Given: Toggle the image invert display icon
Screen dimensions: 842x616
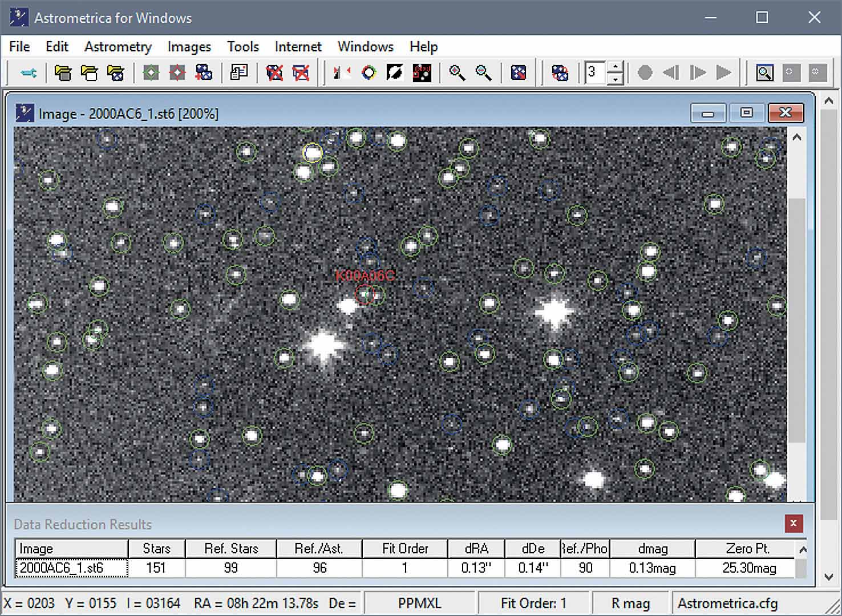Looking at the screenshot, I should click(x=395, y=72).
